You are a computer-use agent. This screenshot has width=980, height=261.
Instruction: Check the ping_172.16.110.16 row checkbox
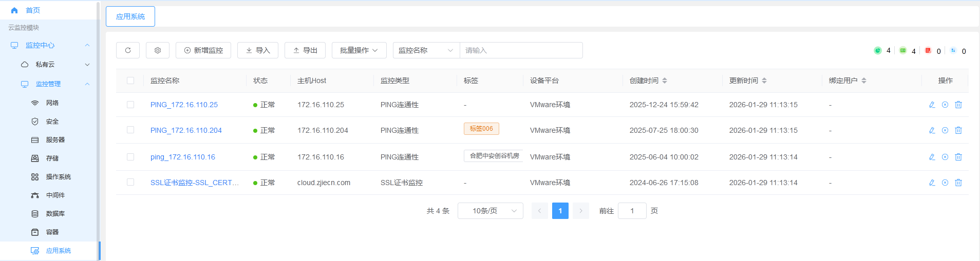click(130, 157)
